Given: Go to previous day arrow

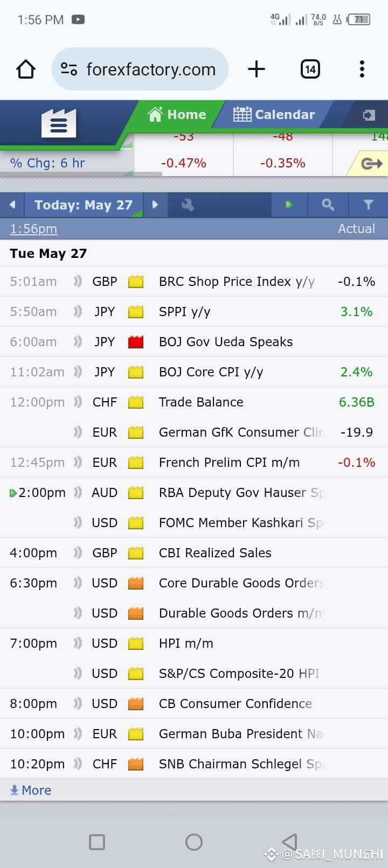Looking at the screenshot, I should tap(12, 205).
